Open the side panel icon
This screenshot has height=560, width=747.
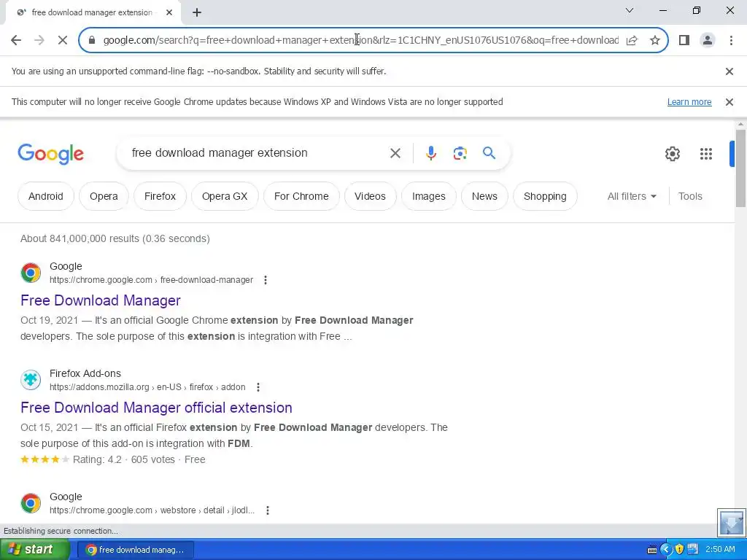click(x=684, y=40)
